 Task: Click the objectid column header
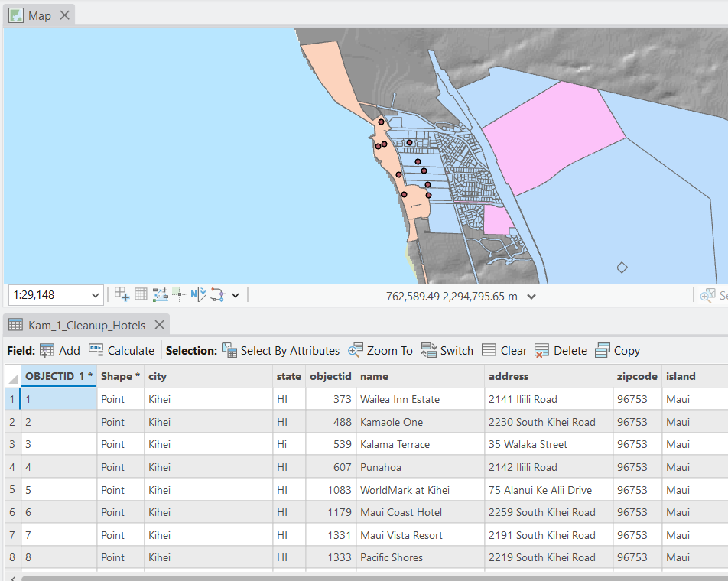(x=330, y=376)
